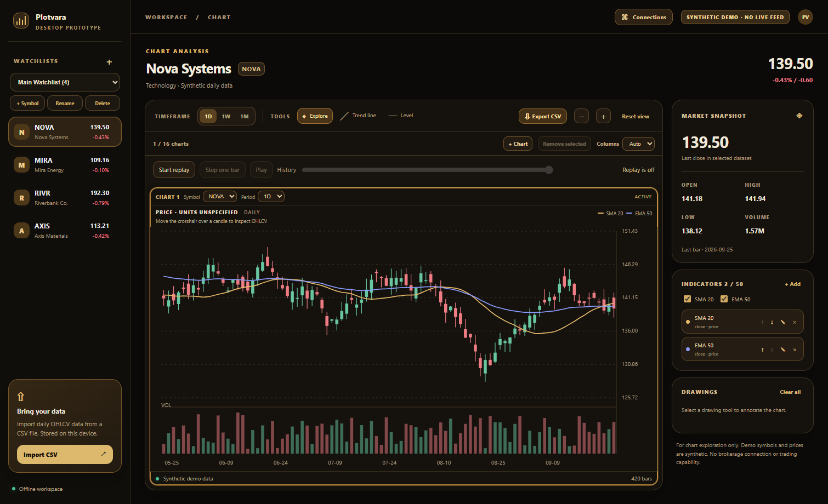The width and height of the screenshot is (828, 504).
Task: Click the NOVA ticker badge beside title
Action: (x=251, y=69)
